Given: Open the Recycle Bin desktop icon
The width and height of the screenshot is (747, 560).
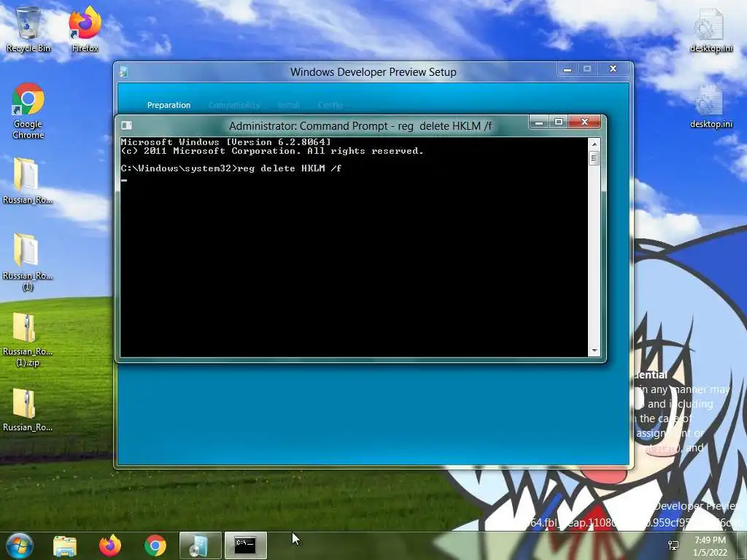Looking at the screenshot, I should [x=28, y=29].
